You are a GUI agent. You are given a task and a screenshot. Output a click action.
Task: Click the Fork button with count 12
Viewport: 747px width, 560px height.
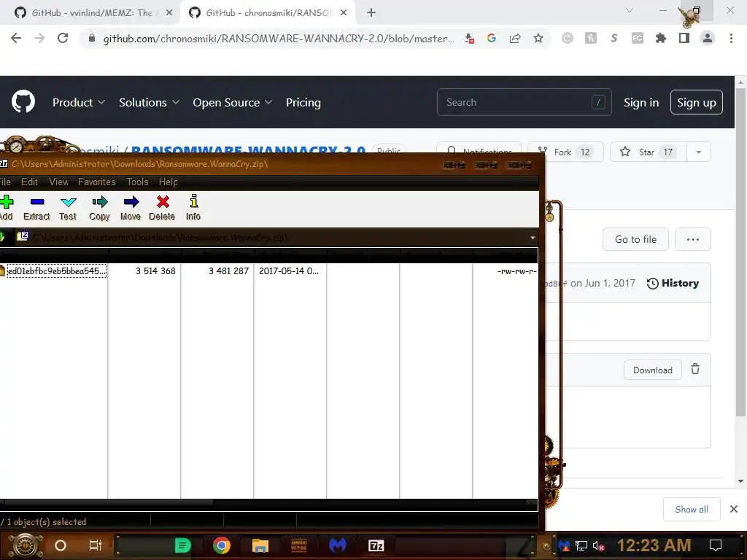tap(566, 152)
